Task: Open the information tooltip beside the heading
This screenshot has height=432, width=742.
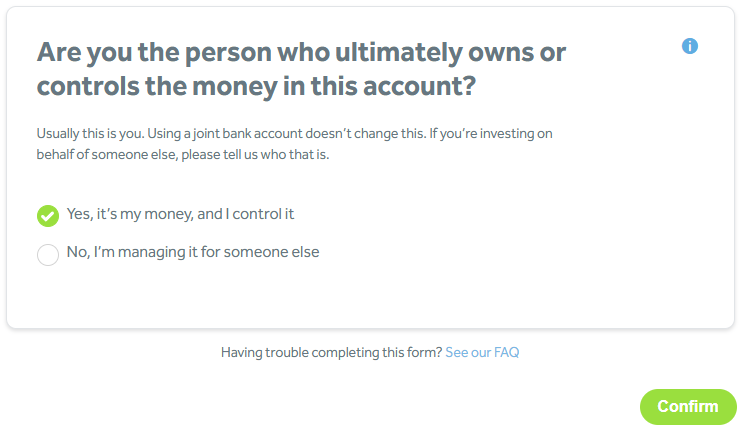Action: click(x=689, y=46)
